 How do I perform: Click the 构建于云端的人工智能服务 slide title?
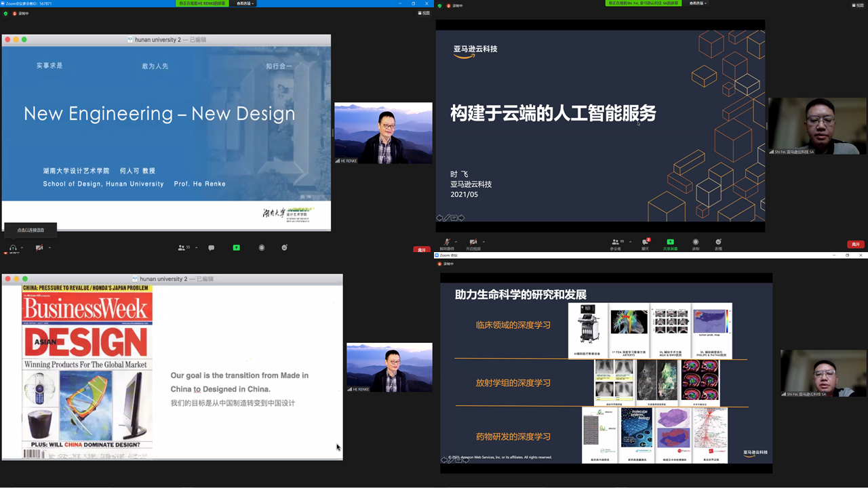click(x=553, y=113)
